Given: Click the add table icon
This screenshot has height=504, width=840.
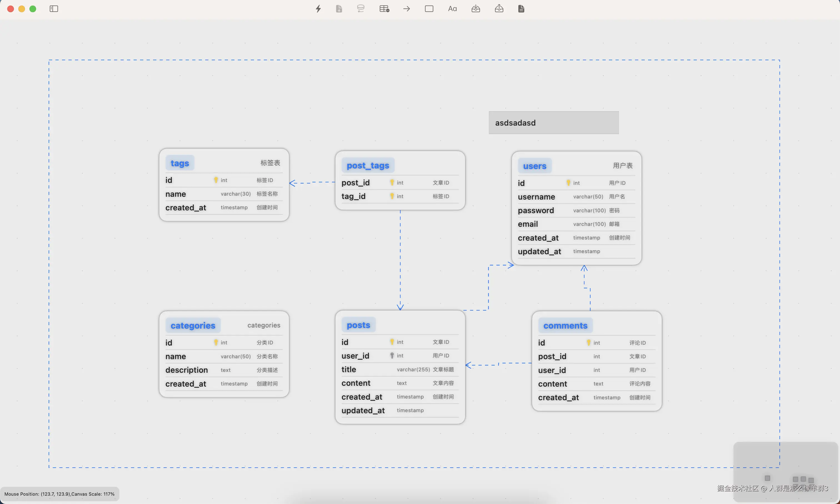Looking at the screenshot, I should click(x=384, y=9).
